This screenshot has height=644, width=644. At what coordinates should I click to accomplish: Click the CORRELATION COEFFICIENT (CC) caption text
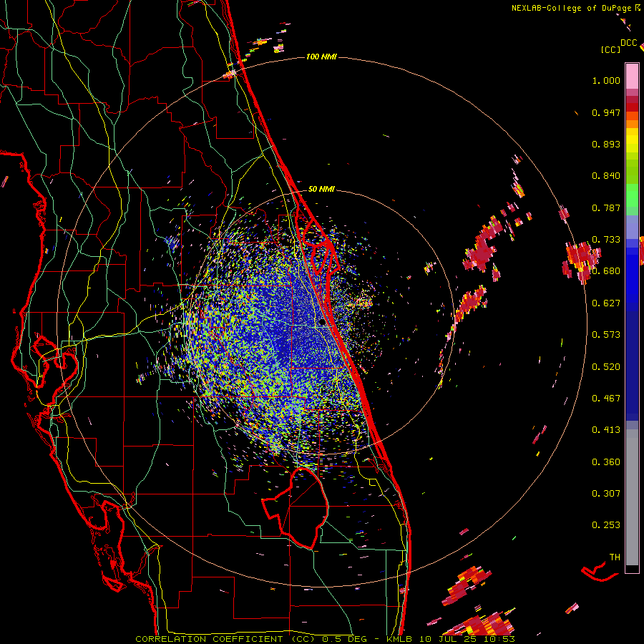coord(225,639)
